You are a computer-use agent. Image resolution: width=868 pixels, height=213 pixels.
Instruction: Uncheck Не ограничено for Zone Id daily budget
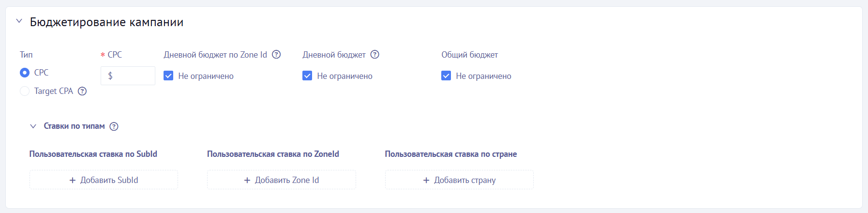point(168,76)
